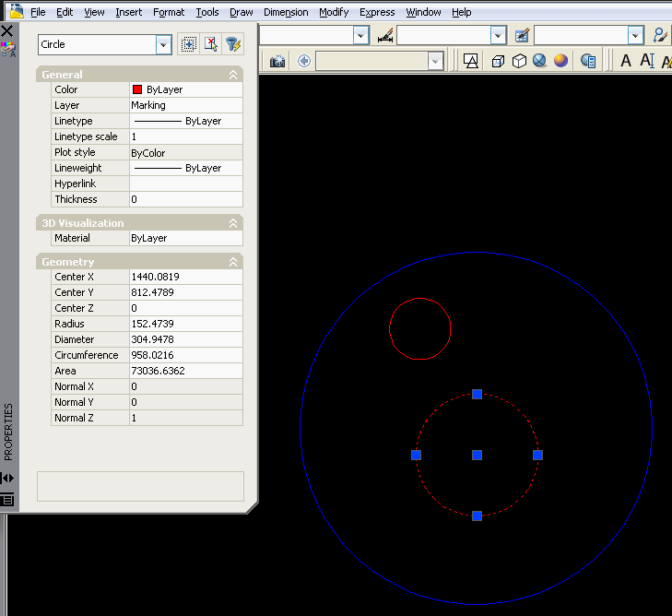The width and height of the screenshot is (672, 616).
Task: Open the Express menu
Action: coord(377,12)
